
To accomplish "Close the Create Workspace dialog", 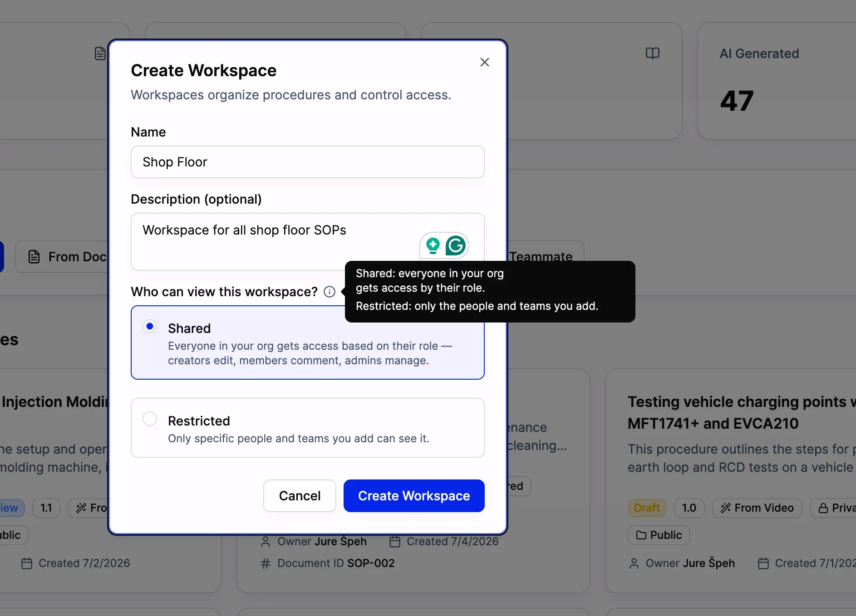I will pyautogui.click(x=484, y=62).
